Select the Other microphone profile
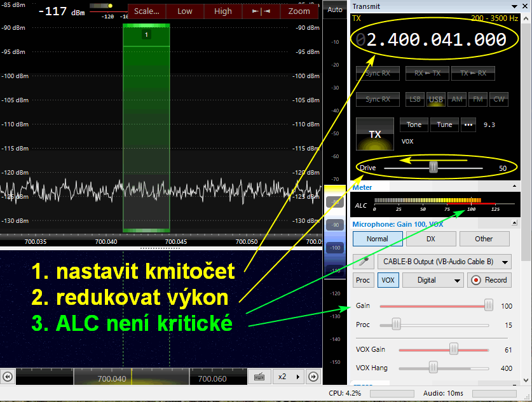The width and height of the screenshot is (532, 402). [x=484, y=239]
